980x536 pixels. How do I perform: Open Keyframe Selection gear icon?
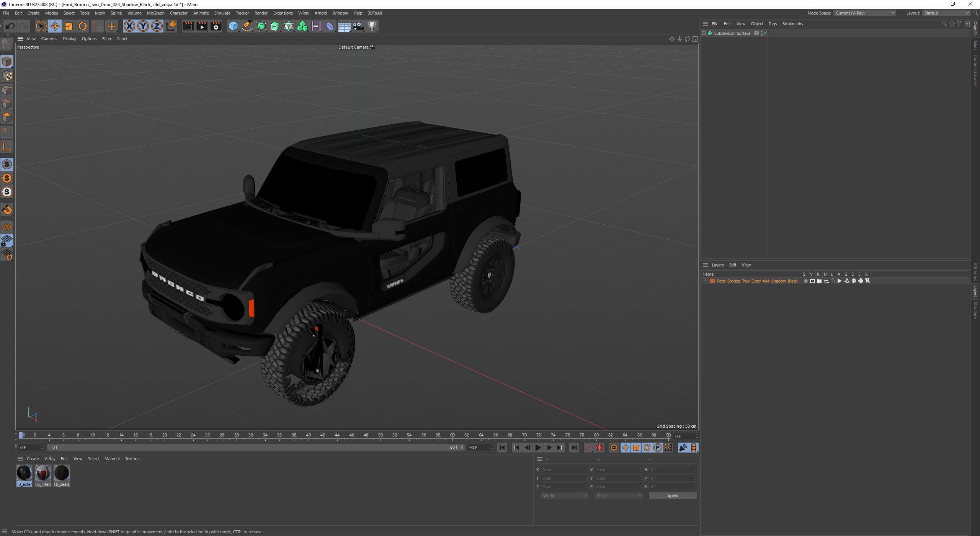614,448
